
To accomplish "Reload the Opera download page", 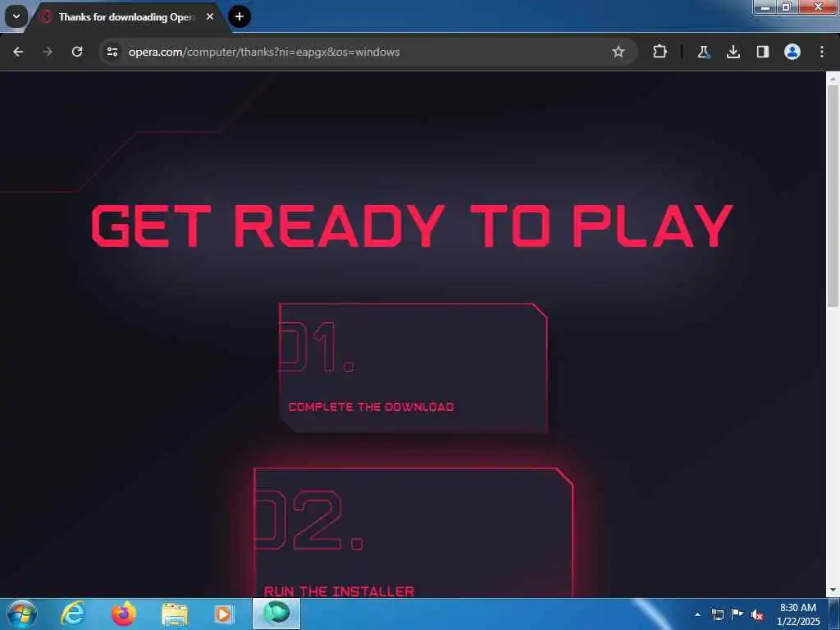I will (x=77, y=52).
